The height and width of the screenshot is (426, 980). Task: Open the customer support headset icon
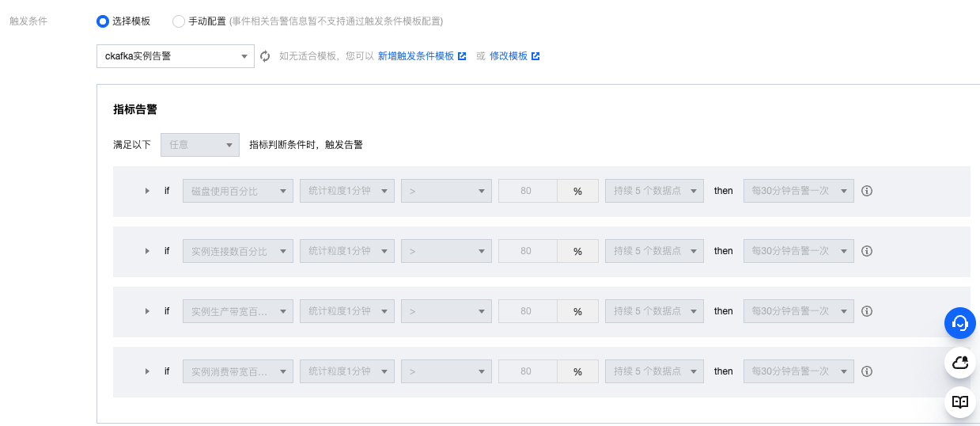(x=960, y=323)
